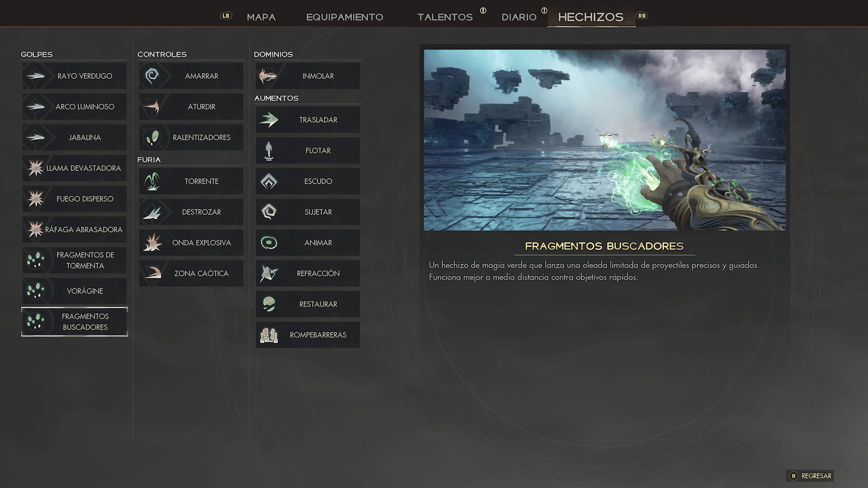The image size is (868, 488).
Task: Select the Llama Devastadora icon
Action: coord(35,168)
